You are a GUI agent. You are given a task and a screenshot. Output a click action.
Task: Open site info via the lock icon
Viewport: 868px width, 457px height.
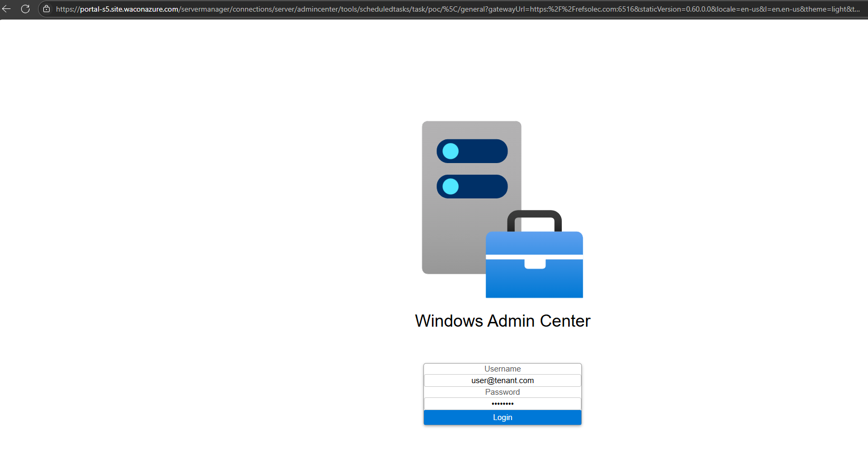(x=46, y=9)
